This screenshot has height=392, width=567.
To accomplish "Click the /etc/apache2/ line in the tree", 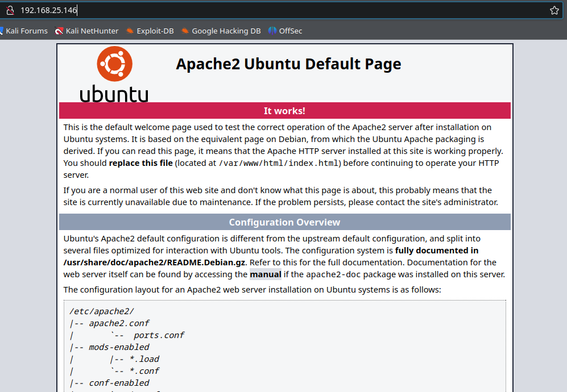I will click(x=102, y=311).
